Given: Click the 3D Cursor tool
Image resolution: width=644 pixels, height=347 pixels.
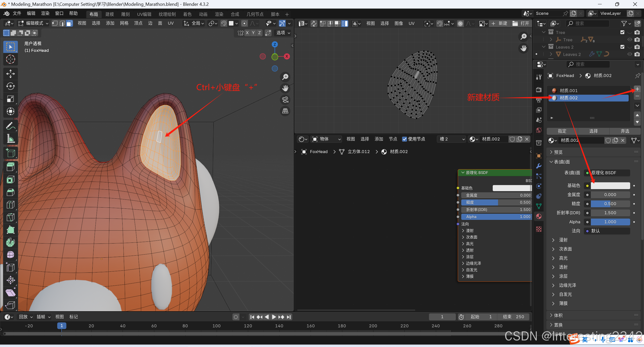Looking at the screenshot, I should pos(10,59).
